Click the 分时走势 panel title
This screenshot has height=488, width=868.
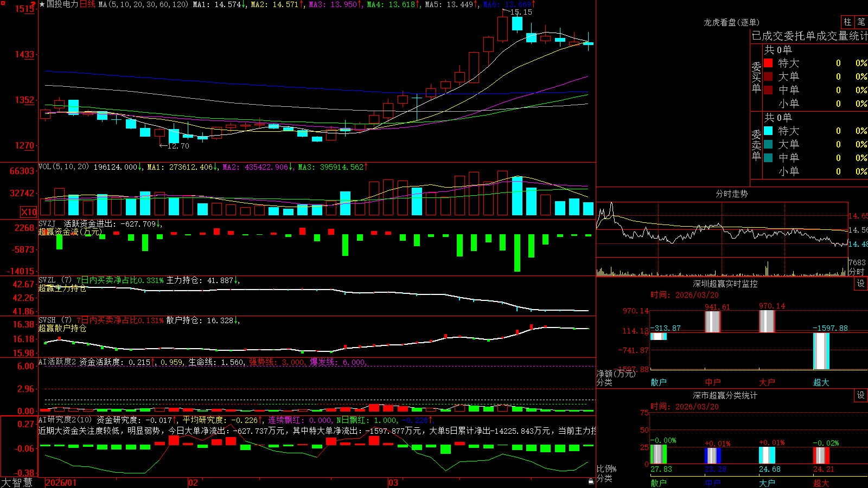731,194
